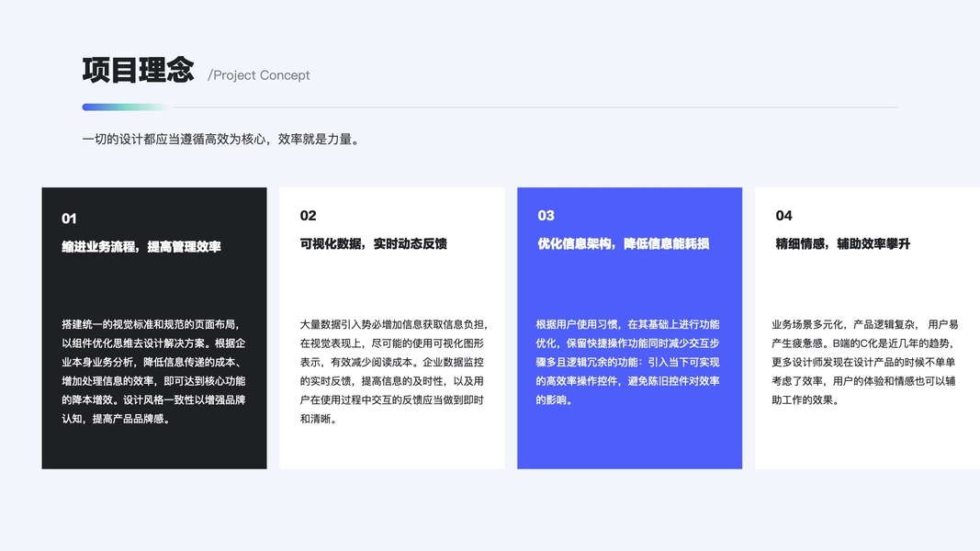
Task: Click the number 01 on the black card
Action: 69,219
